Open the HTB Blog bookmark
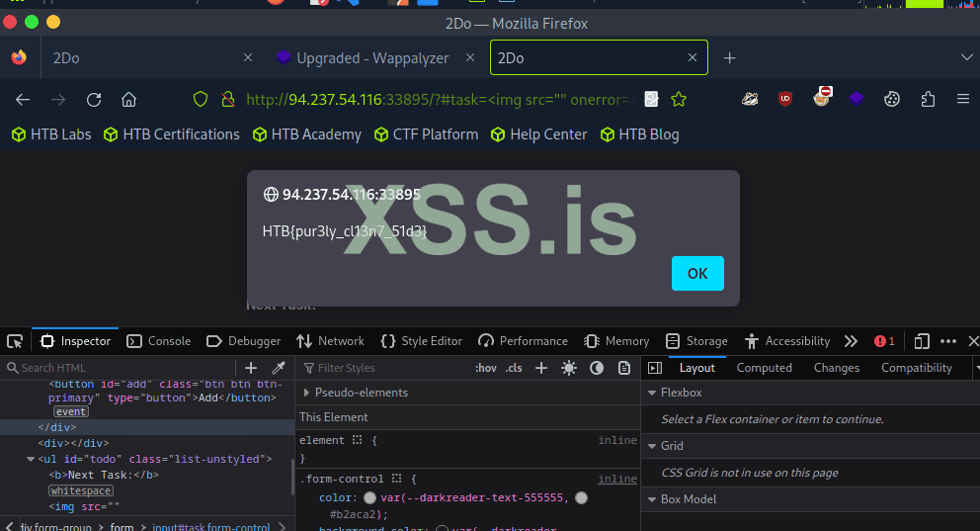Screen dimensions: 980x531 tap(639, 134)
